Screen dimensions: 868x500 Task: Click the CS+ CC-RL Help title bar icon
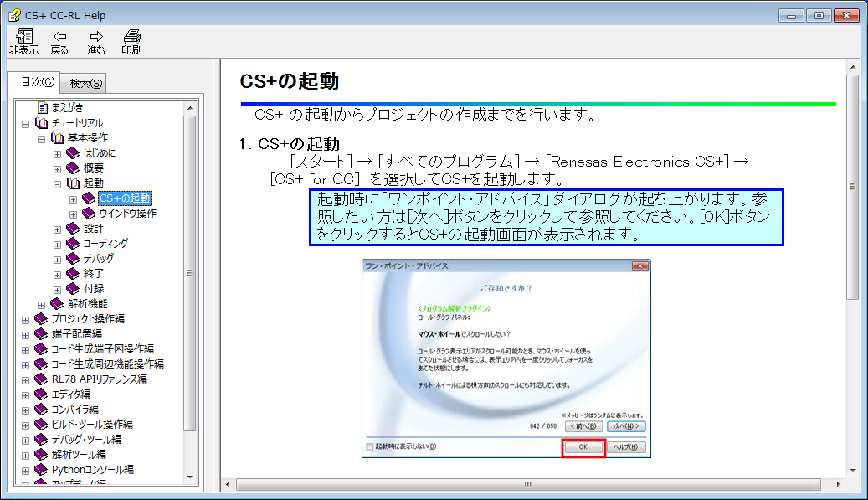point(14,16)
